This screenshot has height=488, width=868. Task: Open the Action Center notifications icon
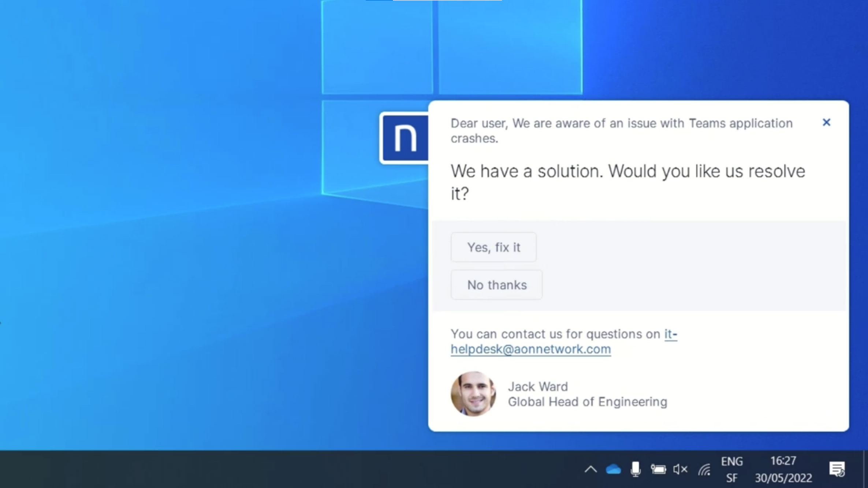(837, 469)
